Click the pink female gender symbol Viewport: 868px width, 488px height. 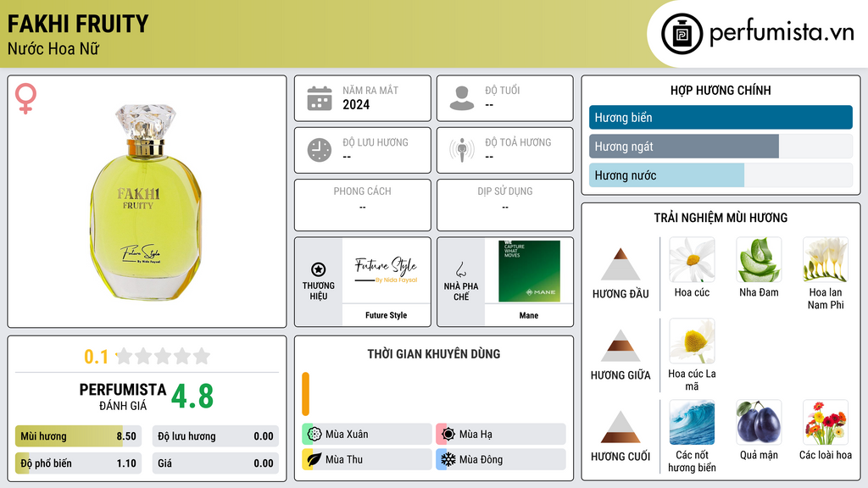coord(25,98)
